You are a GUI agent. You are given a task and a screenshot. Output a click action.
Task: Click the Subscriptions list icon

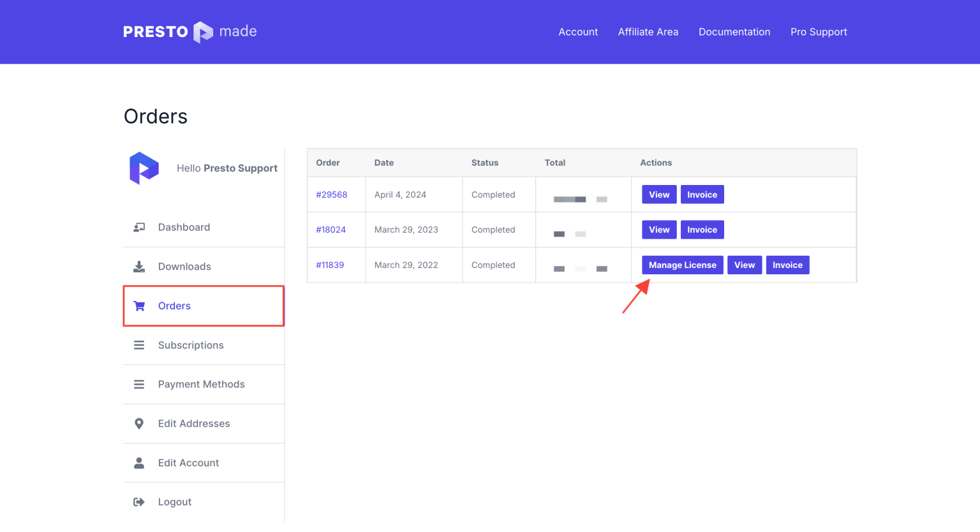pyautogui.click(x=139, y=345)
